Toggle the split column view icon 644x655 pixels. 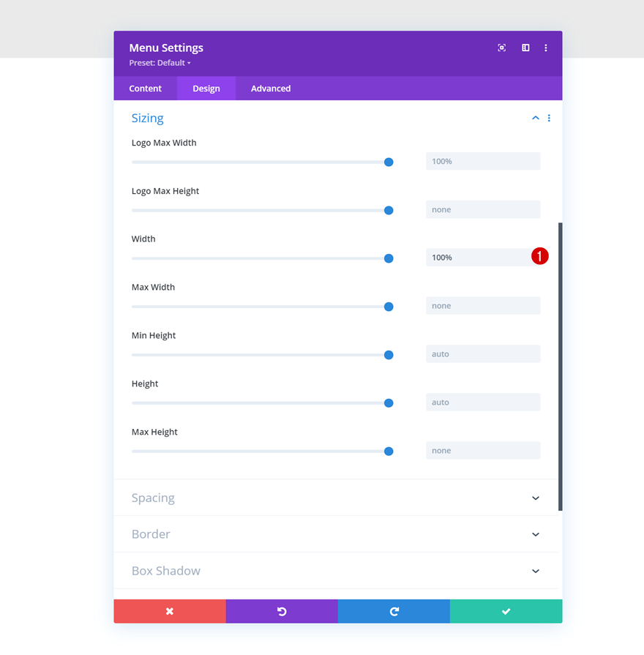(x=525, y=48)
